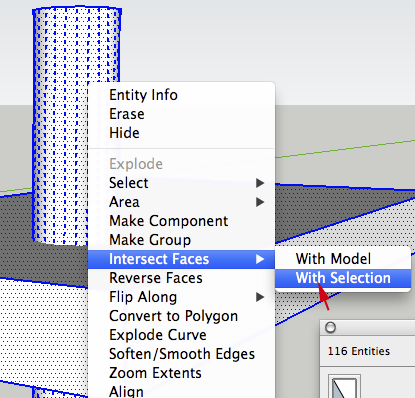Viewport: 415px width, 398px height.
Task: Expand the Intersect Faces submenu arrow
Action: (260, 259)
